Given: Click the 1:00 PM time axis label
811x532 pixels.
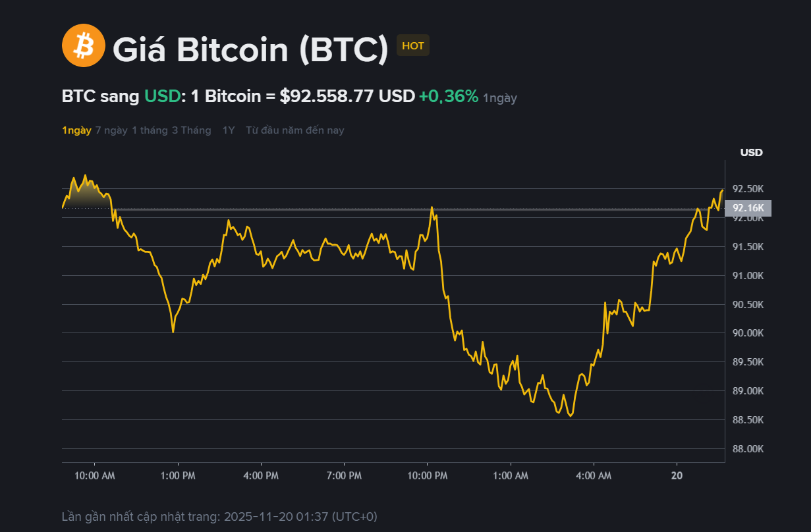Looking at the screenshot, I should point(178,475).
